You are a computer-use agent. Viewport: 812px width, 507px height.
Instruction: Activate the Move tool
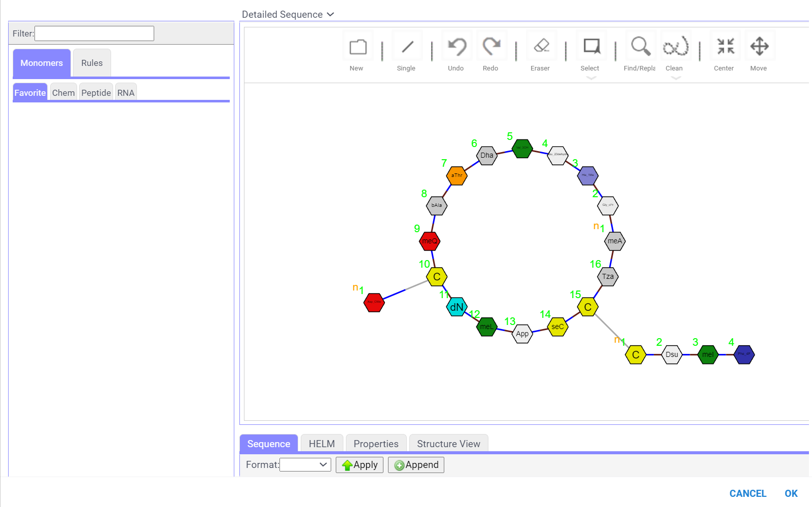click(758, 46)
